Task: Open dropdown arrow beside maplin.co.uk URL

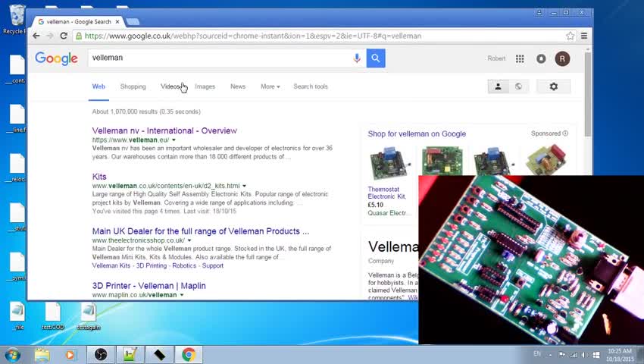Action: [182, 295]
